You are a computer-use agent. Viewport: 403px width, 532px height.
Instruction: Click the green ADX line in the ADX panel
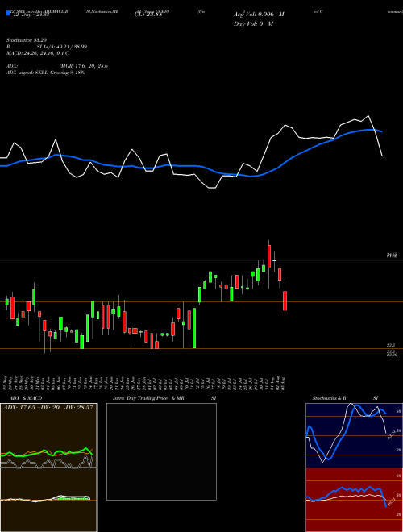tap(47, 453)
